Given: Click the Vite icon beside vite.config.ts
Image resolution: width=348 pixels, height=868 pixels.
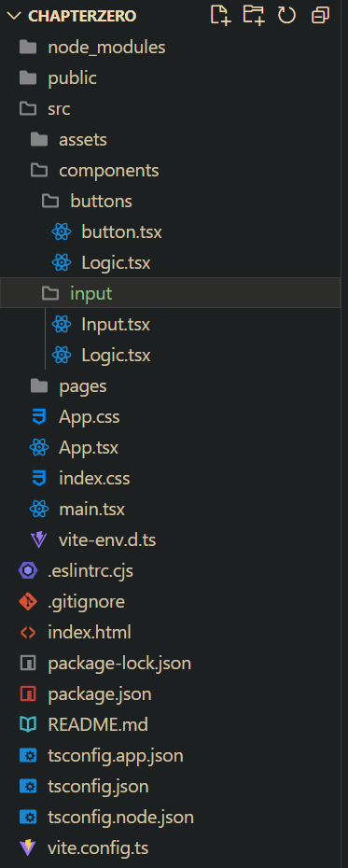Looking at the screenshot, I should (28, 847).
